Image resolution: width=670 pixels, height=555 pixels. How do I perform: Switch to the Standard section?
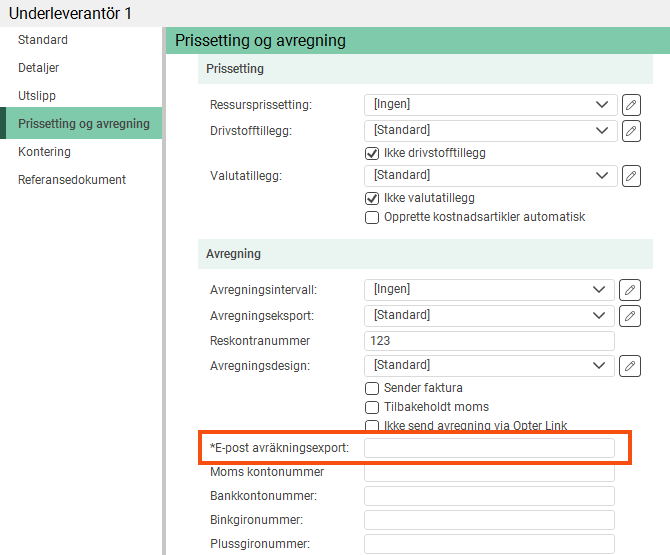43,40
